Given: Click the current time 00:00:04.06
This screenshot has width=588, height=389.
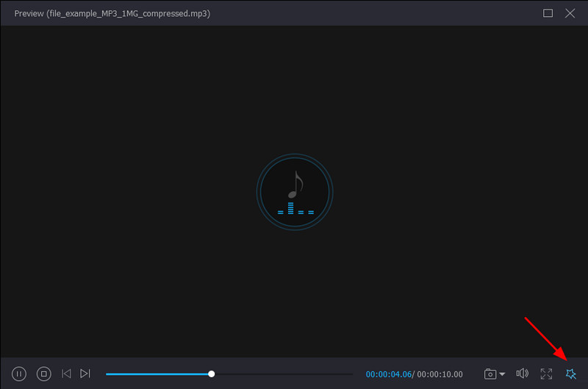Looking at the screenshot, I should point(387,374).
